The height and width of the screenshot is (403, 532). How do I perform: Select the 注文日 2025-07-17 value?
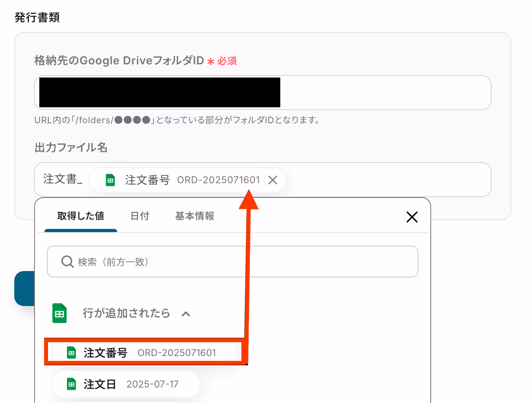[125, 384]
